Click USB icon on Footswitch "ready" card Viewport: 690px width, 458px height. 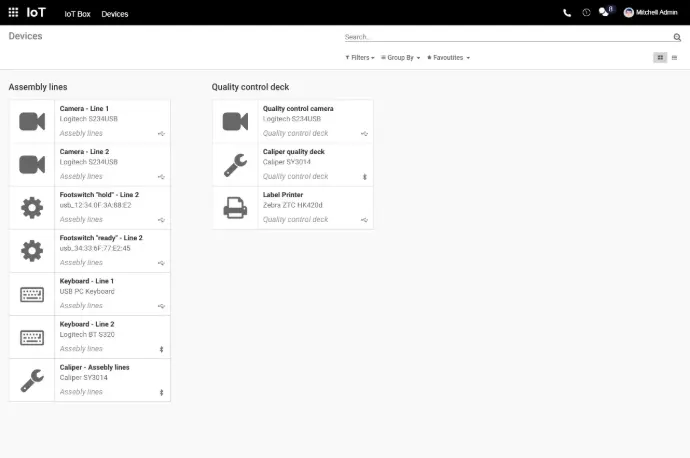click(161, 263)
